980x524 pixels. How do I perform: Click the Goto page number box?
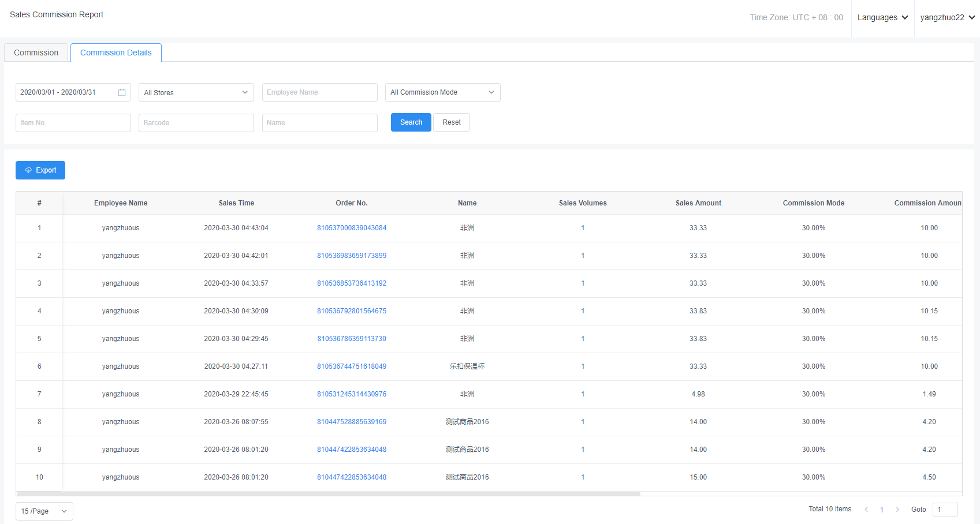(x=945, y=510)
